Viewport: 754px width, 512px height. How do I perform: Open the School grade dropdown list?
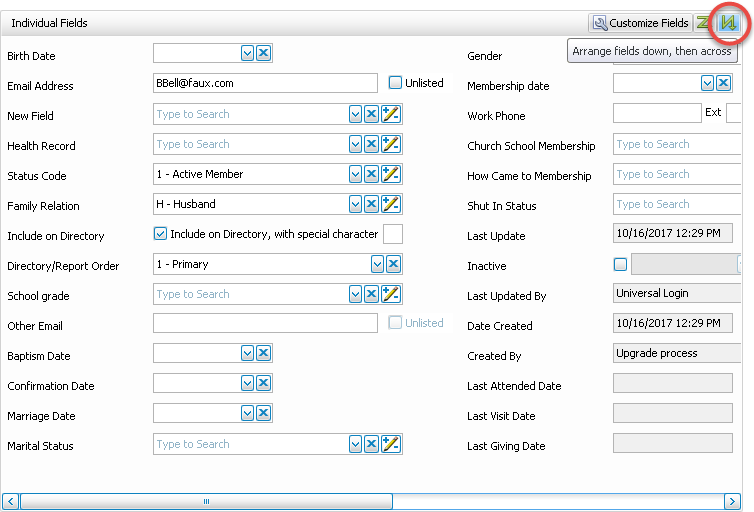coord(355,294)
